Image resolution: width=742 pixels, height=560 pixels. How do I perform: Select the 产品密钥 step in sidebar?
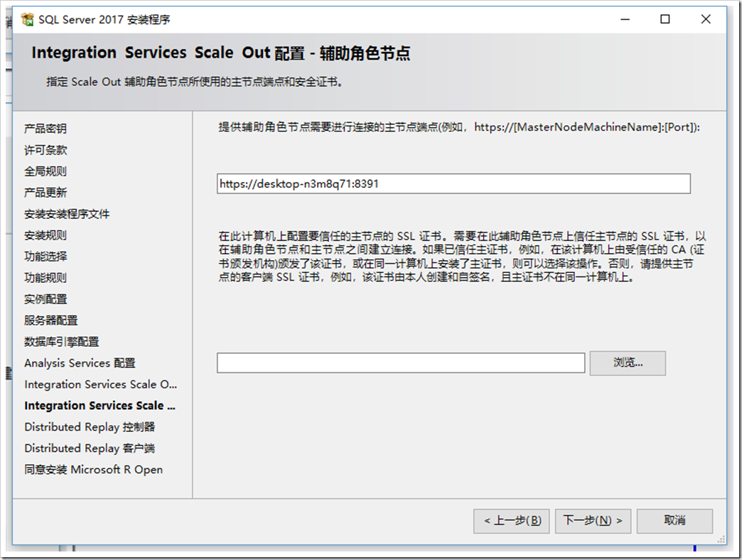coord(45,129)
